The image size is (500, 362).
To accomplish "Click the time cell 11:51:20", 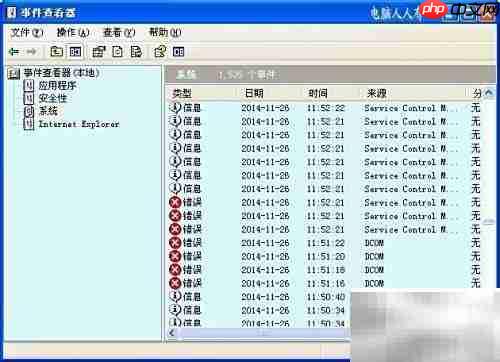I will [325, 257].
